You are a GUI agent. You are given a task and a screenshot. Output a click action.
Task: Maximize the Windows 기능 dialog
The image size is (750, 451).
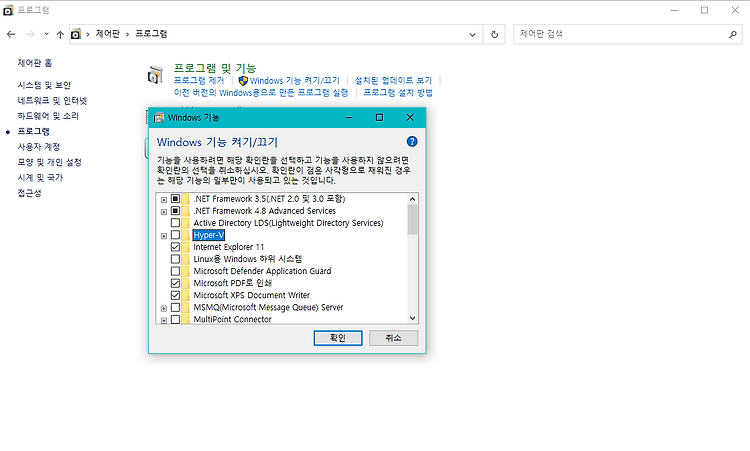click(x=379, y=118)
